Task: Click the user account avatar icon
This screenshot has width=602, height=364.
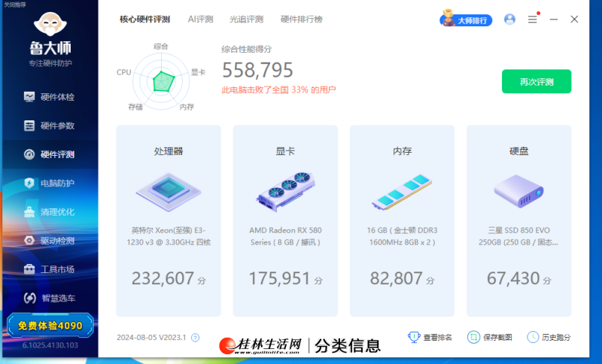Action: point(509,20)
